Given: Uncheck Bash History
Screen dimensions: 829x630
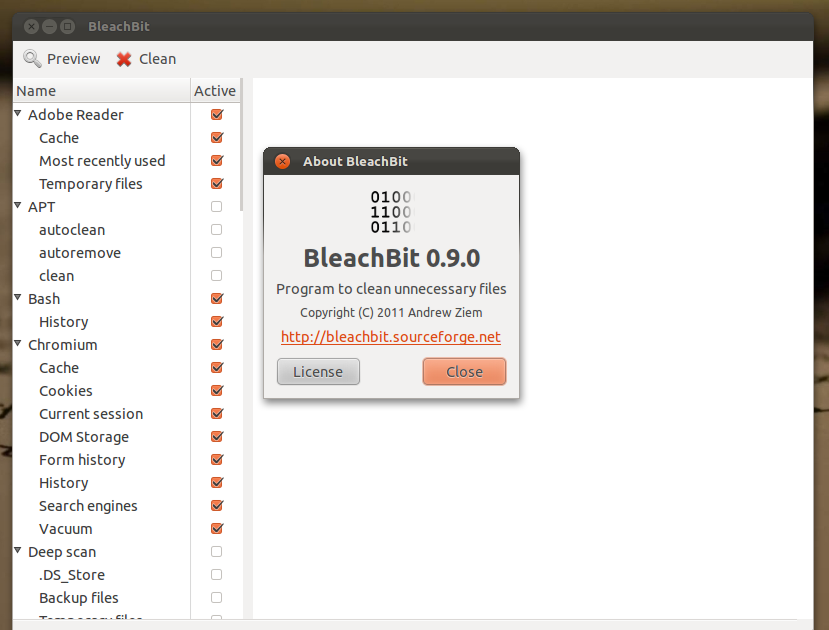Looking at the screenshot, I should pyautogui.click(x=216, y=321).
